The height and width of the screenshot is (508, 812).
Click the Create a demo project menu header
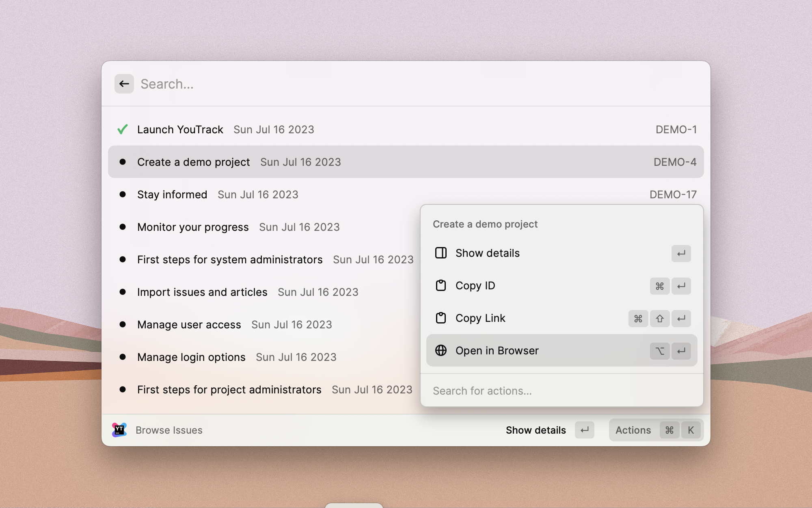[x=485, y=224]
